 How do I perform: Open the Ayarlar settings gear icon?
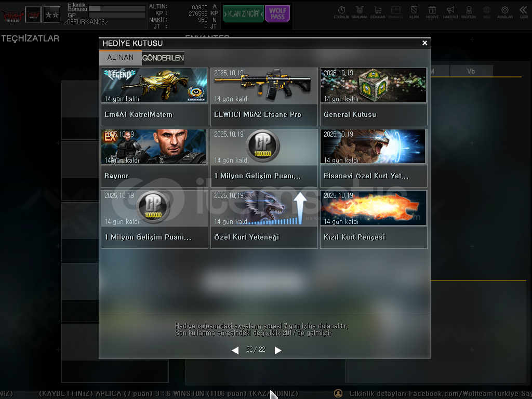[505, 12]
